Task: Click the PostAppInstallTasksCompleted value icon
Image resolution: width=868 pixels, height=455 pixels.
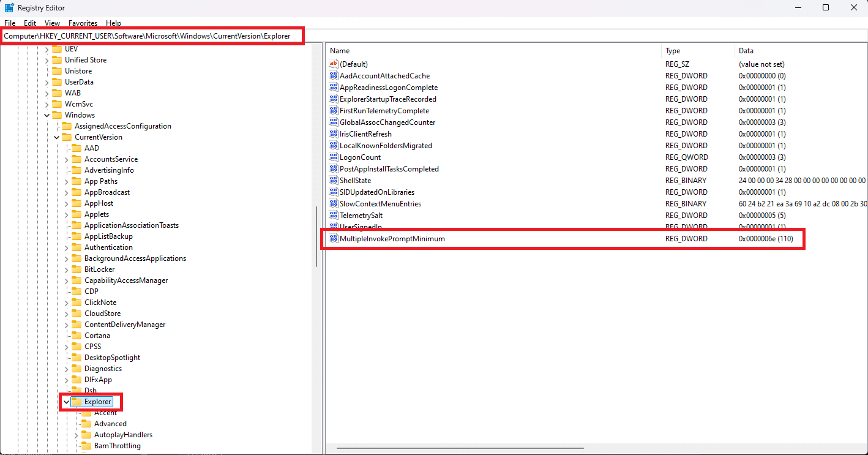Action: [x=334, y=169]
